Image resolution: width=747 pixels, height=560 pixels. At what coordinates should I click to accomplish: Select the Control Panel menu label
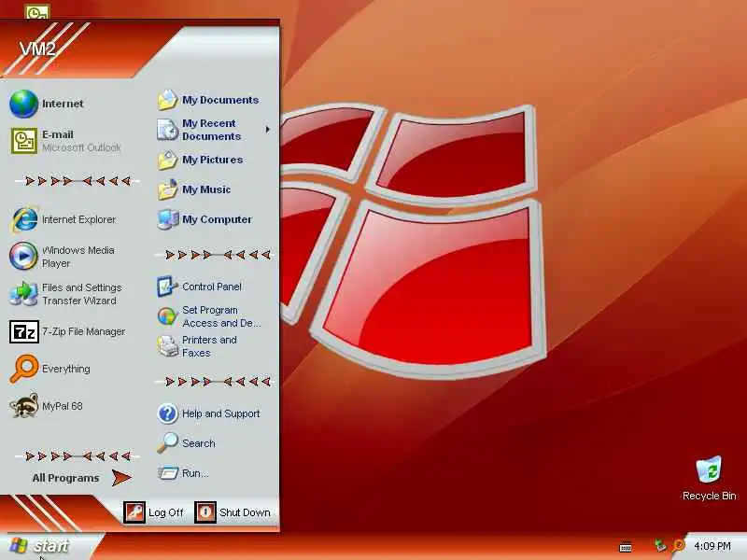(x=212, y=287)
